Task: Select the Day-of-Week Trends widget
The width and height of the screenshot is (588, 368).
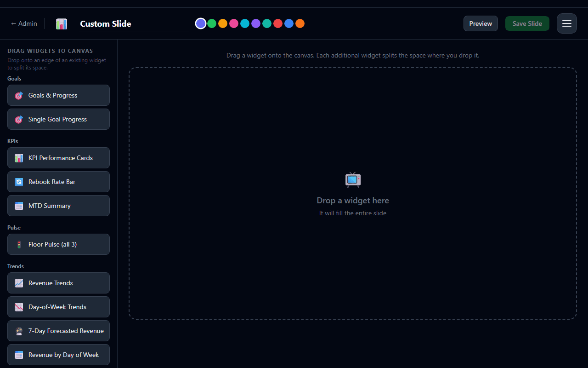Action: pos(58,307)
